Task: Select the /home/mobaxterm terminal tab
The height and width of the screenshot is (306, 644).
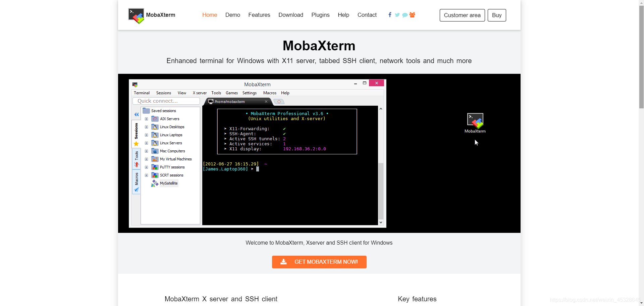Action: coord(238,102)
